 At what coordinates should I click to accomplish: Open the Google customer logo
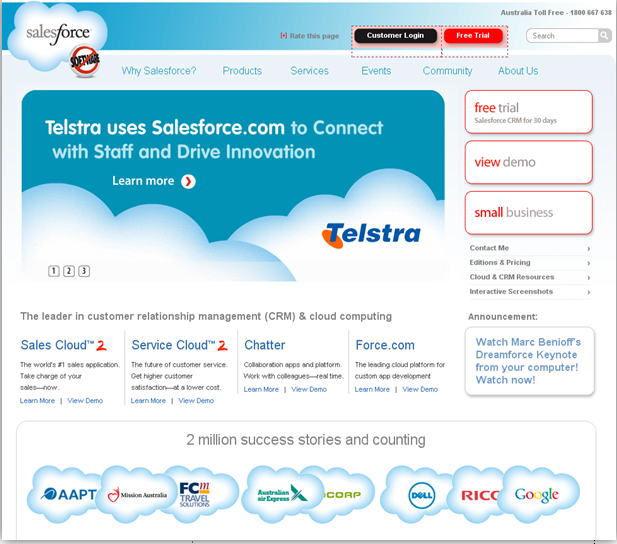pyautogui.click(x=536, y=495)
